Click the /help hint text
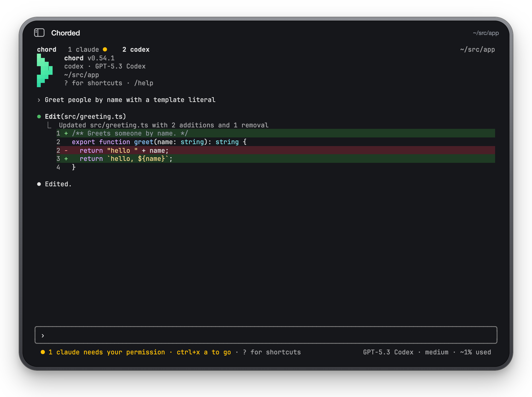 [x=144, y=83]
